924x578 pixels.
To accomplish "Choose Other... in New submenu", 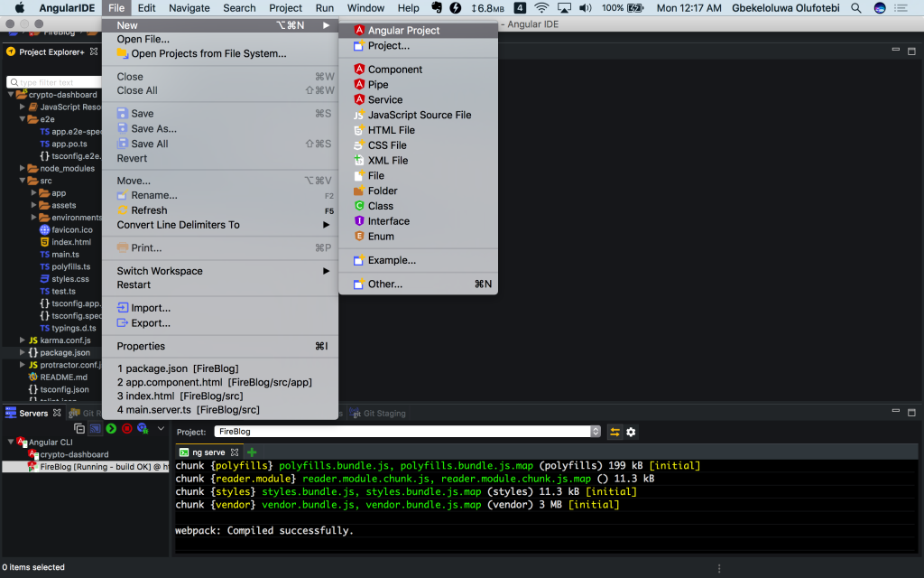I will click(418, 284).
